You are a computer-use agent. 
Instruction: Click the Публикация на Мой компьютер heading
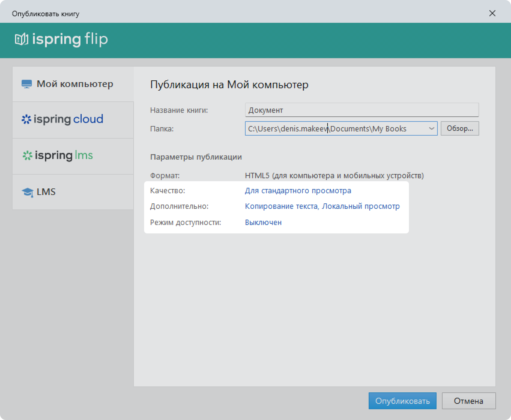[x=229, y=85]
